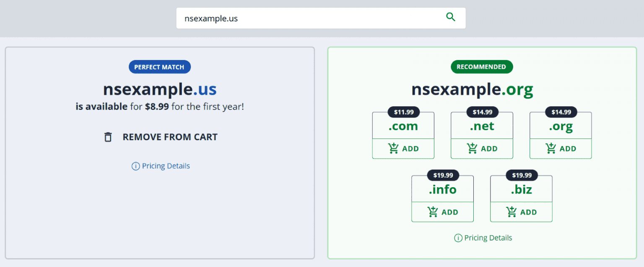
Task: Remove nsexample.us from the cart
Action: (x=169, y=137)
